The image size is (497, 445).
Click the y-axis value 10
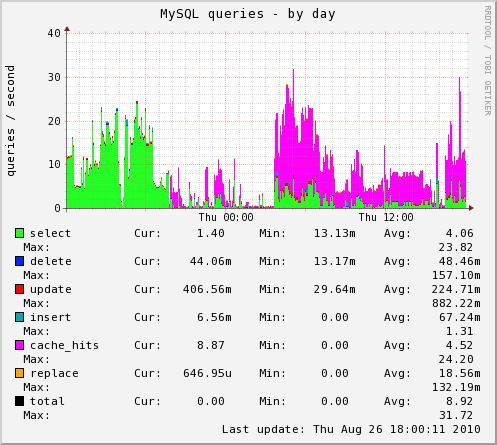click(54, 164)
